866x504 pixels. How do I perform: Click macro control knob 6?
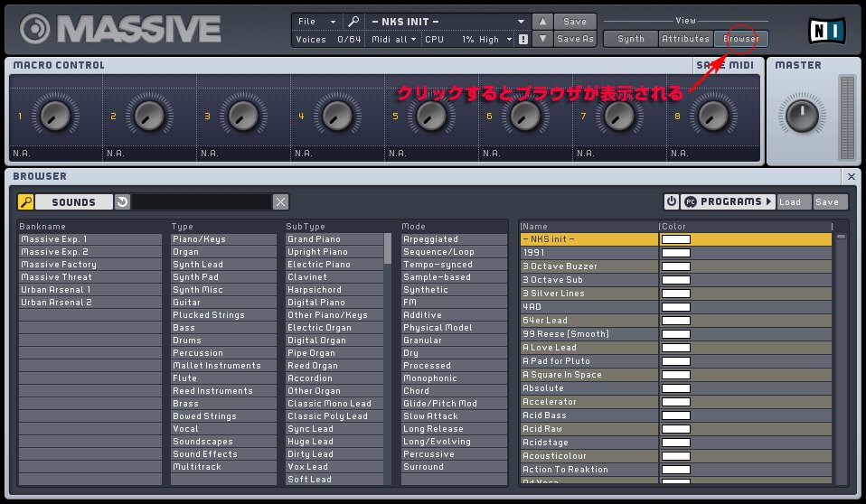pos(525,116)
